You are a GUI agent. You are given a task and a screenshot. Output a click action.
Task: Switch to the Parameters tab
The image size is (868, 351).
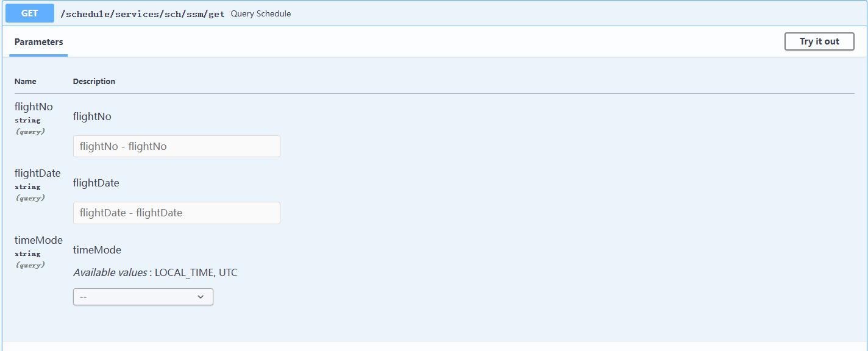tap(38, 42)
